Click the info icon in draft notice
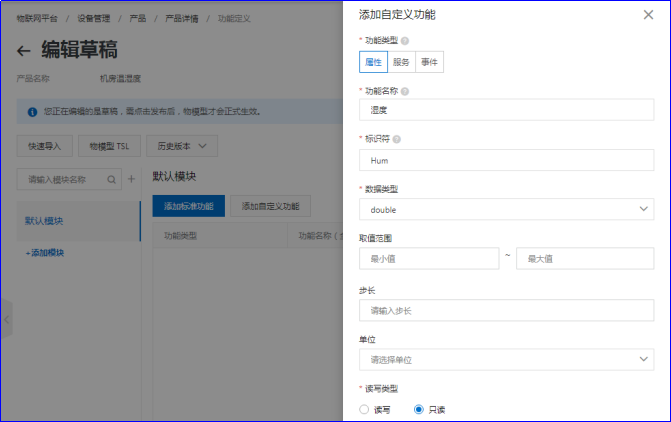The width and height of the screenshot is (671, 422). pos(32,112)
